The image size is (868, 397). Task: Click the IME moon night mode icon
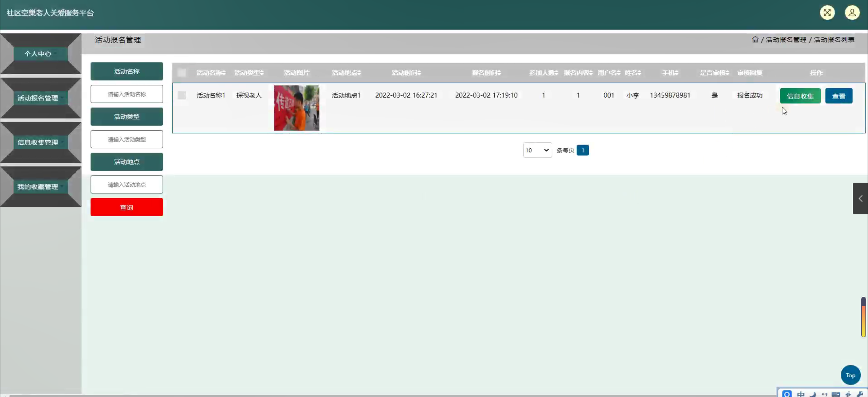click(x=813, y=394)
